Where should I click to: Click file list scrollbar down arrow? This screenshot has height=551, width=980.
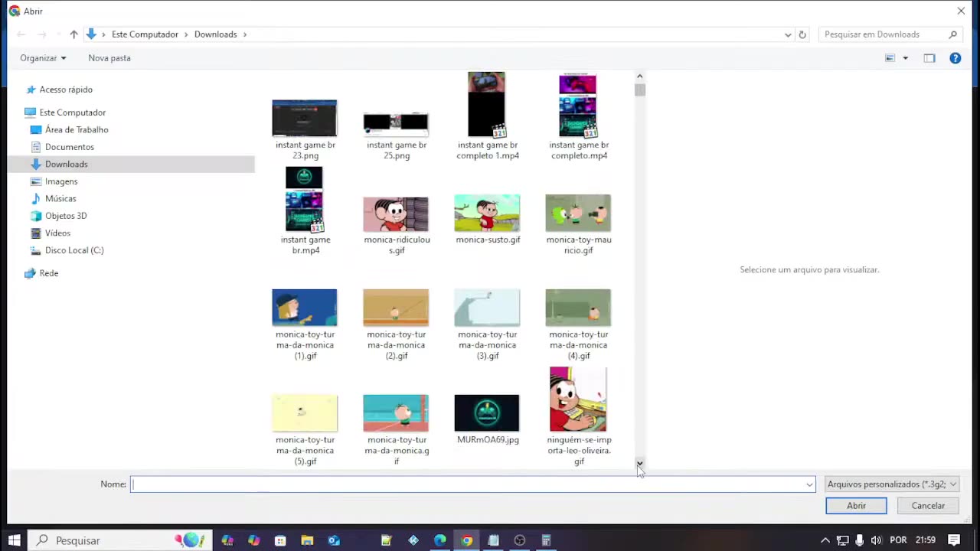(640, 464)
